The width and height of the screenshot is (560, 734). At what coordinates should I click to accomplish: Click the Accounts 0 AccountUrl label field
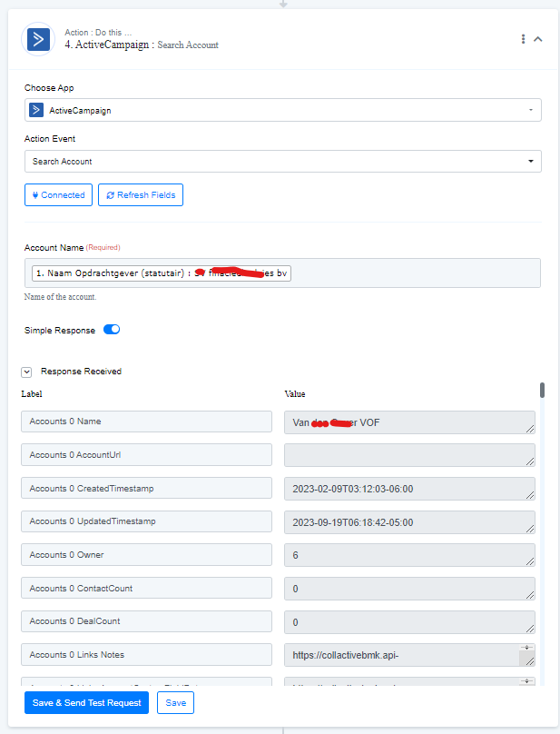tap(146, 454)
